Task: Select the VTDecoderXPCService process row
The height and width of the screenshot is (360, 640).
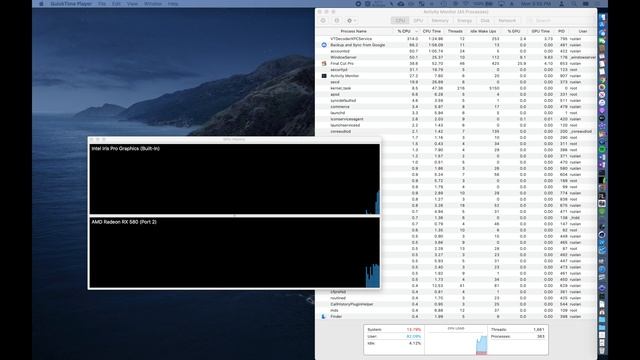Action: pyautogui.click(x=456, y=39)
